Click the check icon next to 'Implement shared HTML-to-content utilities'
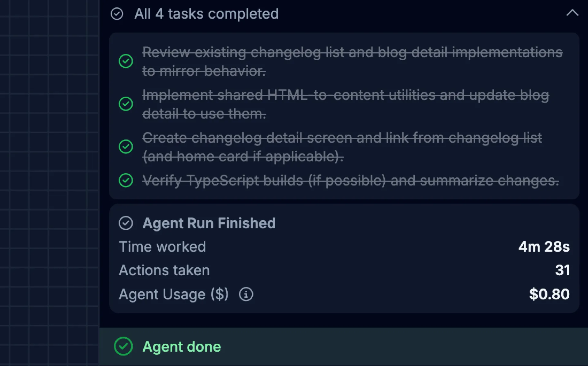Screen dimensions: 588x366 [x=126, y=104]
